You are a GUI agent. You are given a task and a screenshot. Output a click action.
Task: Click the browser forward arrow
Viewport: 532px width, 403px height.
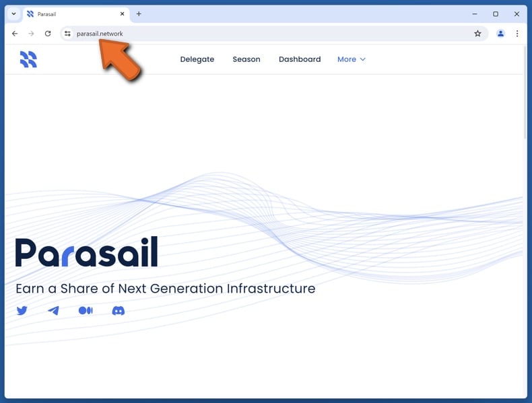pyautogui.click(x=31, y=34)
